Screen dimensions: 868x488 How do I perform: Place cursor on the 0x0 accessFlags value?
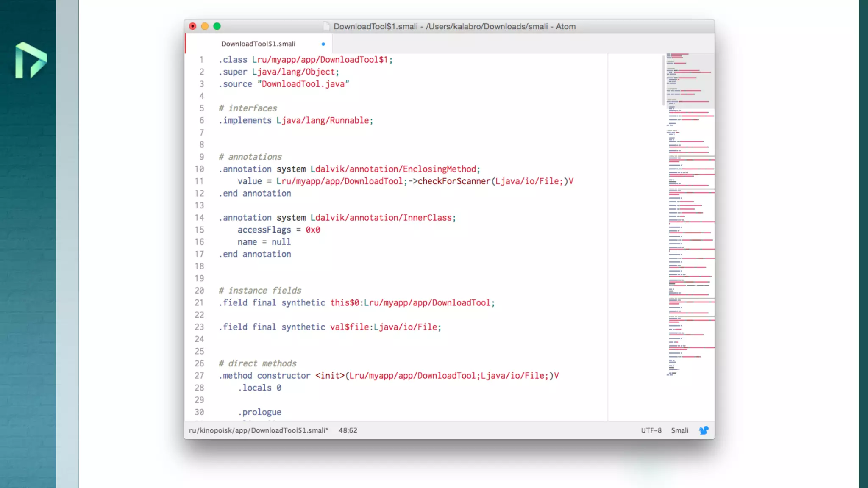click(313, 230)
